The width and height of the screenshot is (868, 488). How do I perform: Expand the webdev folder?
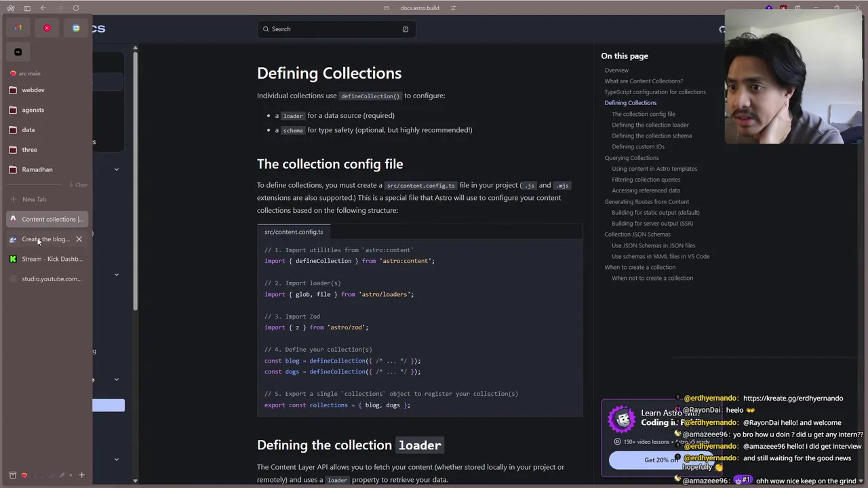[x=33, y=90]
